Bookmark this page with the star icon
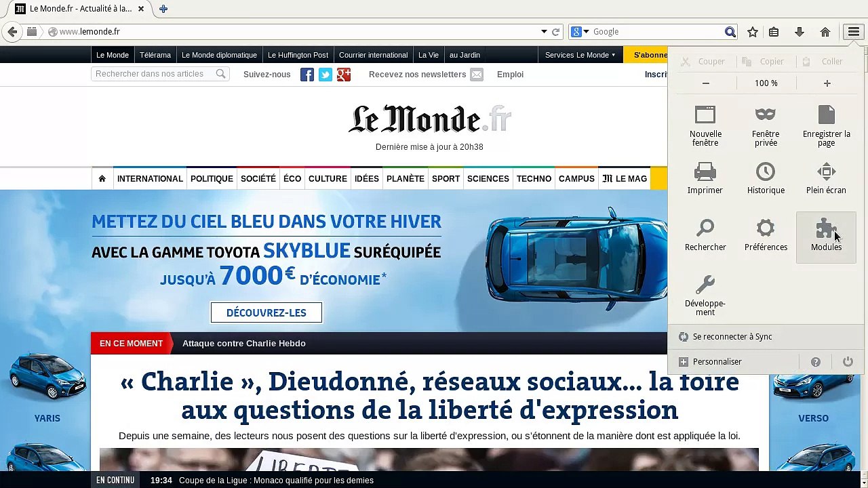This screenshot has height=488, width=868. pyautogui.click(x=753, y=32)
